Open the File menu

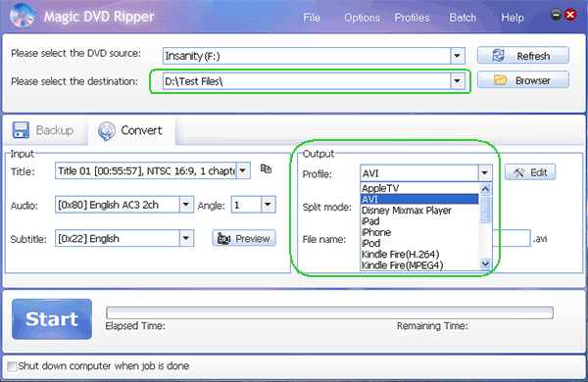point(312,18)
